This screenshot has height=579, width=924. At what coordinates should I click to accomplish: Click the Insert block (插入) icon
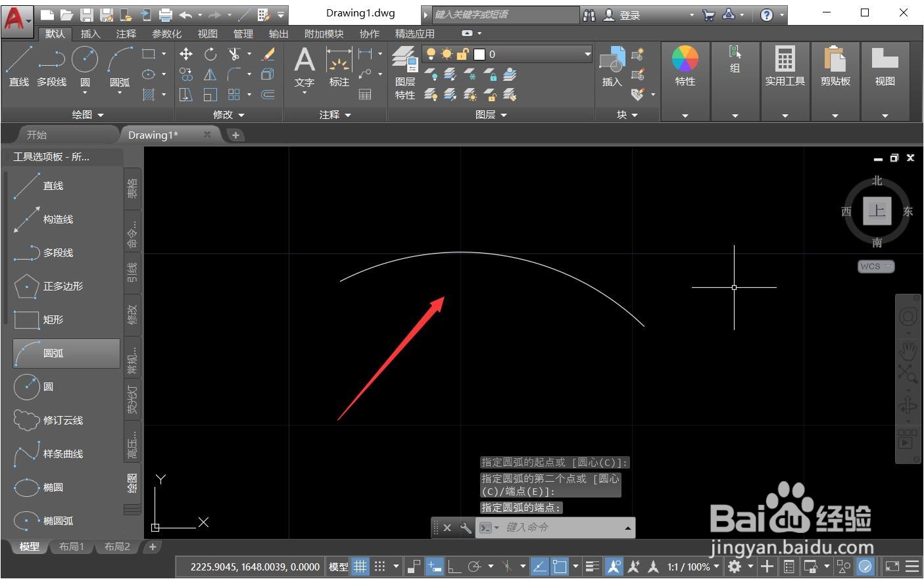click(x=612, y=67)
